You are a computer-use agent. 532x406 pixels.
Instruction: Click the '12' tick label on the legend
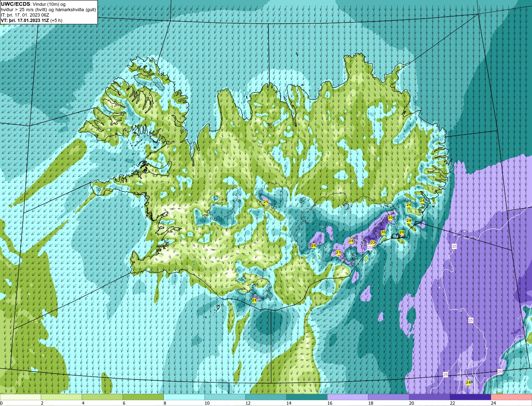[248, 403]
